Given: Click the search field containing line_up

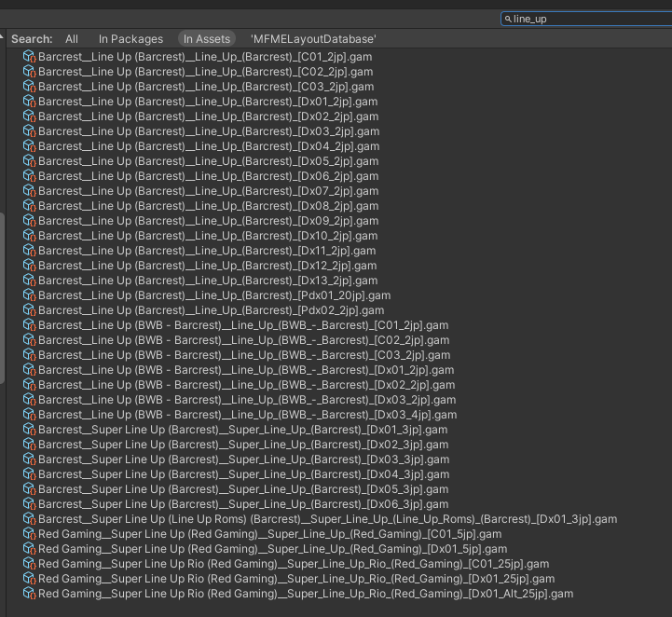Looking at the screenshot, I should pyautogui.click(x=586, y=19).
